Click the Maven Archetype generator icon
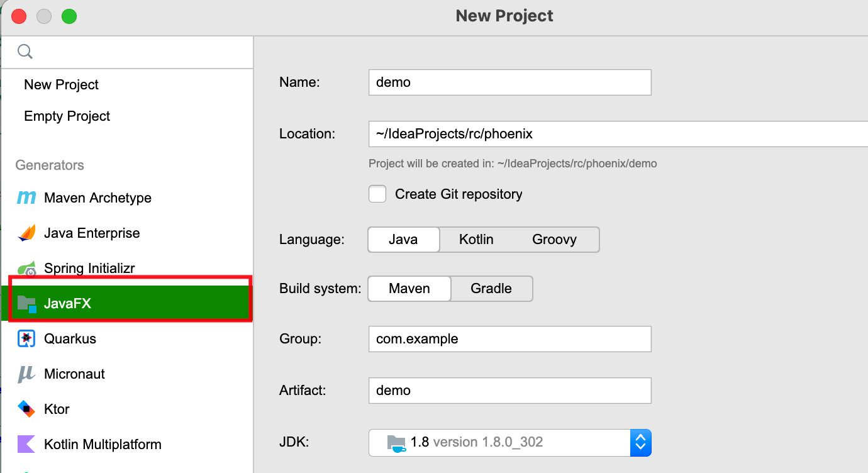Viewport: 868px width, 473px height. coord(26,198)
